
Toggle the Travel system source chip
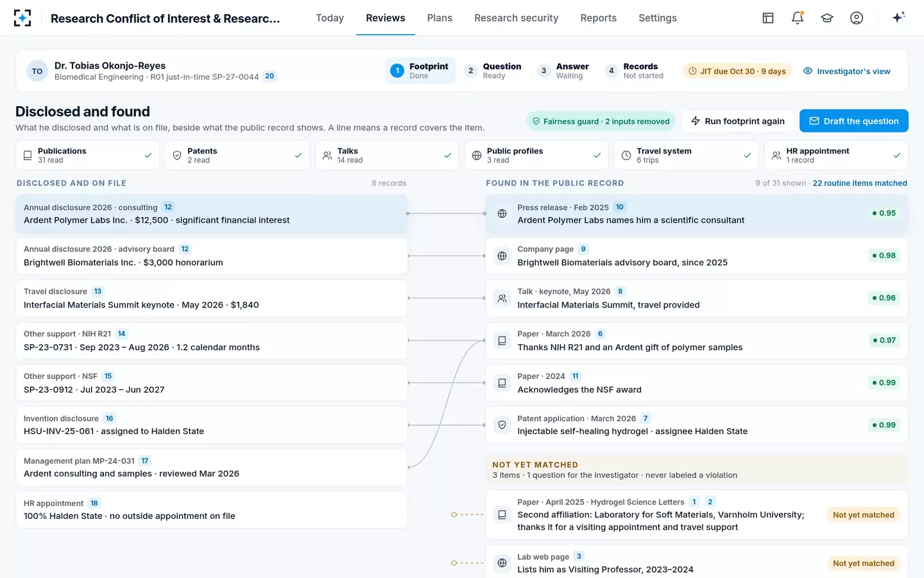687,155
